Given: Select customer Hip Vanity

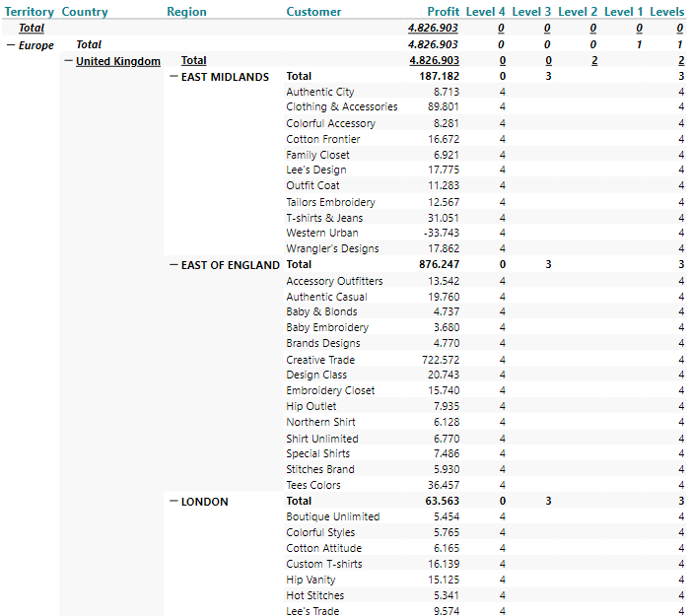Looking at the screenshot, I should (311, 580).
